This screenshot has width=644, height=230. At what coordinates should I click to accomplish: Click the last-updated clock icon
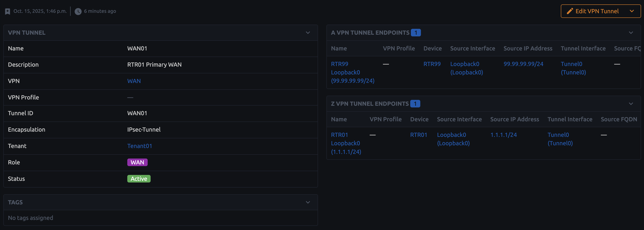78,11
